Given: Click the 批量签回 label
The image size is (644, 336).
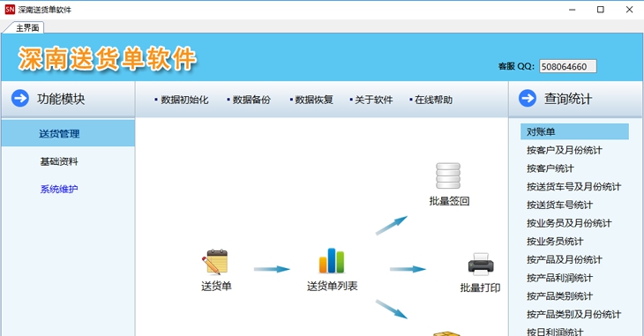Looking at the screenshot, I should tap(449, 201).
